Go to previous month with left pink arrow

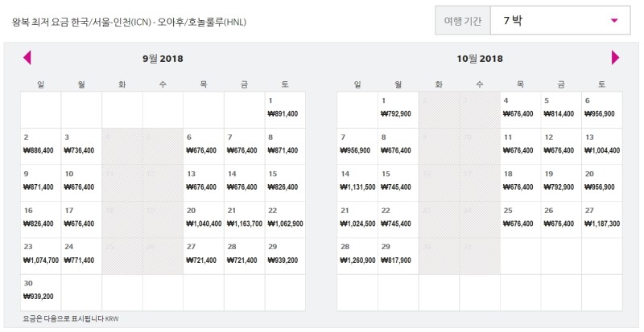[27, 57]
